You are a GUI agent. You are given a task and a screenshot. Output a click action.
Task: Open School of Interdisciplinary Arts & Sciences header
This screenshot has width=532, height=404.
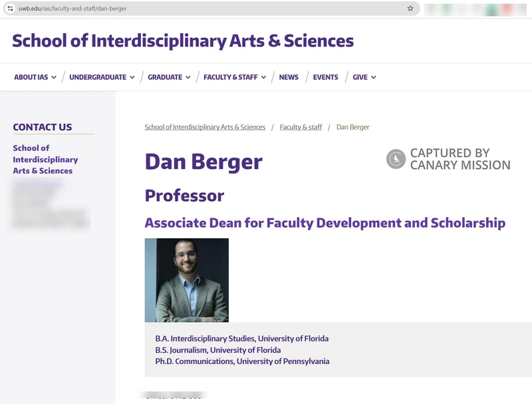(183, 41)
